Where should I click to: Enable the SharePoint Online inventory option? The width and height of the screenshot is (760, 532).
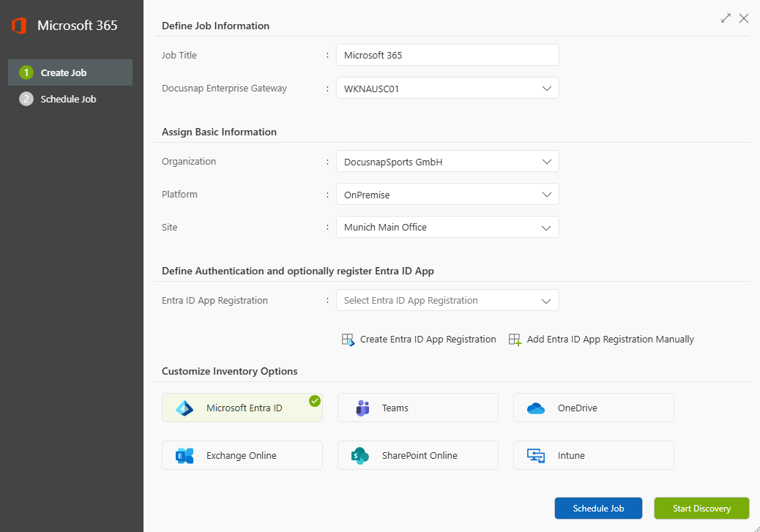pyautogui.click(x=418, y=455)
